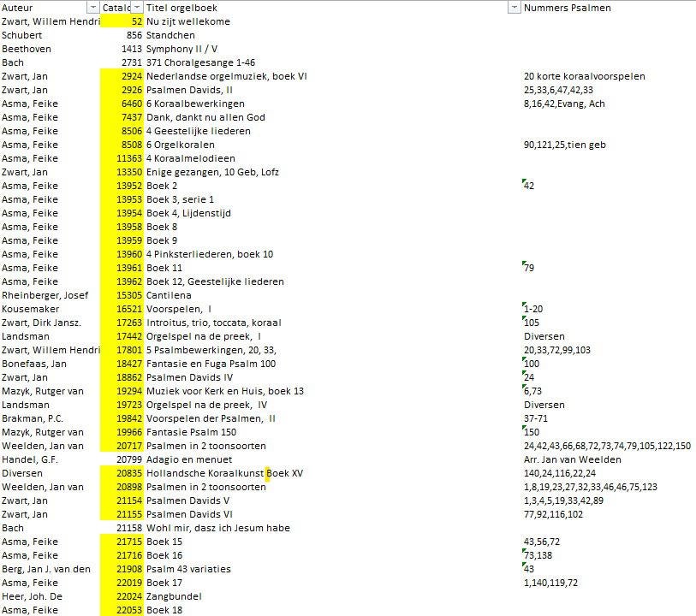Image resolution: width=696 pixels, height=616 pixels.
Task: Click the Handel, G.F. author cell
Action: tap(29, 459)
